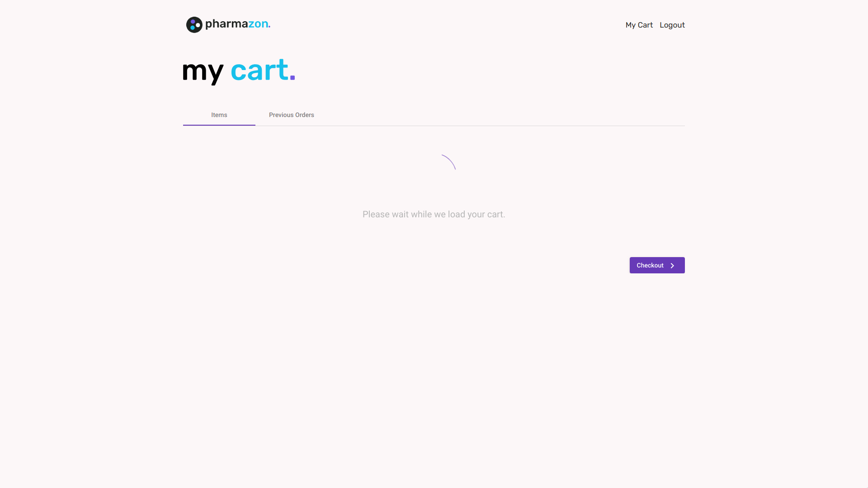The height and width of the screenshot is (488, 868).
Task: Click the blue 'cart' heading word
Action: point(259,70)
